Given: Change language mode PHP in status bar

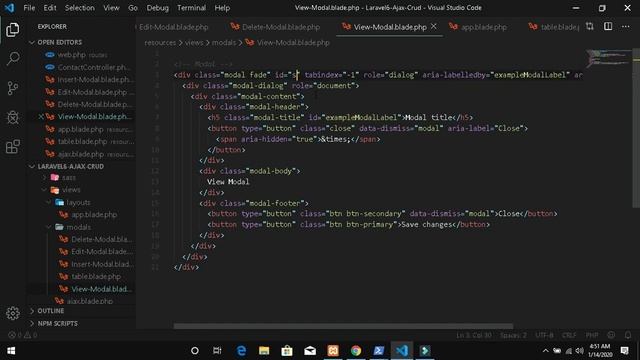Looking at the screenshot, I should [x=592, y=335].
